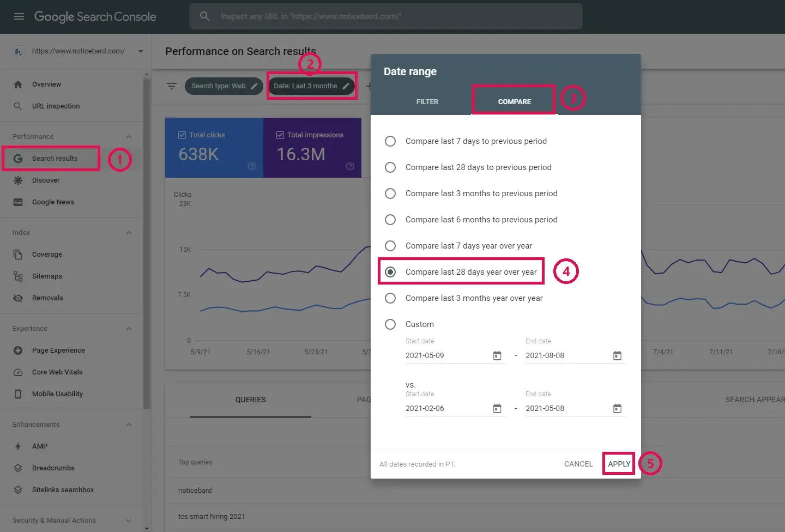Viewport: 785px width, 532px height.
Task: Click the APPLY button
Action: (619, 464)
